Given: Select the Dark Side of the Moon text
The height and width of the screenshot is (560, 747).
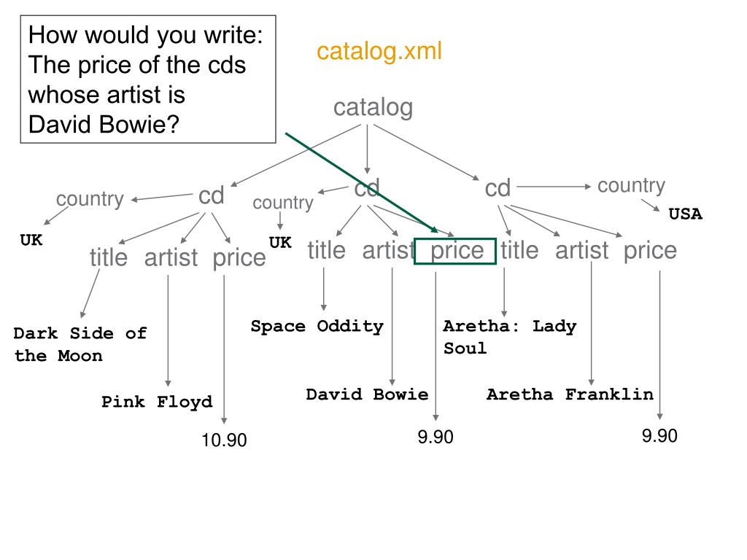Looking at the screenshot, I should [80, 344].
